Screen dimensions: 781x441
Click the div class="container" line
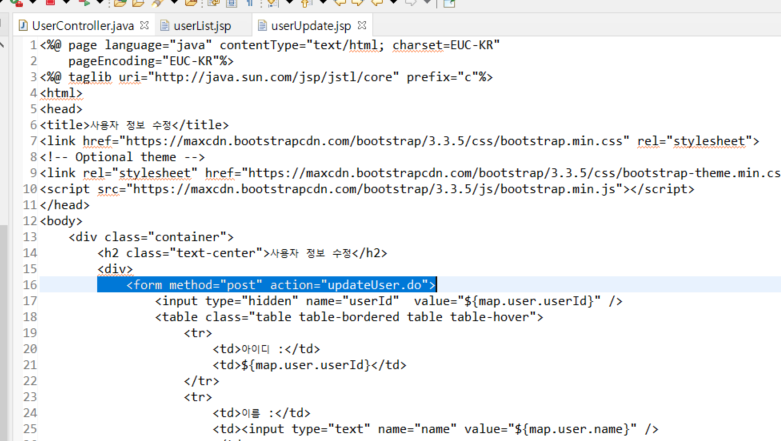point(151,237)
